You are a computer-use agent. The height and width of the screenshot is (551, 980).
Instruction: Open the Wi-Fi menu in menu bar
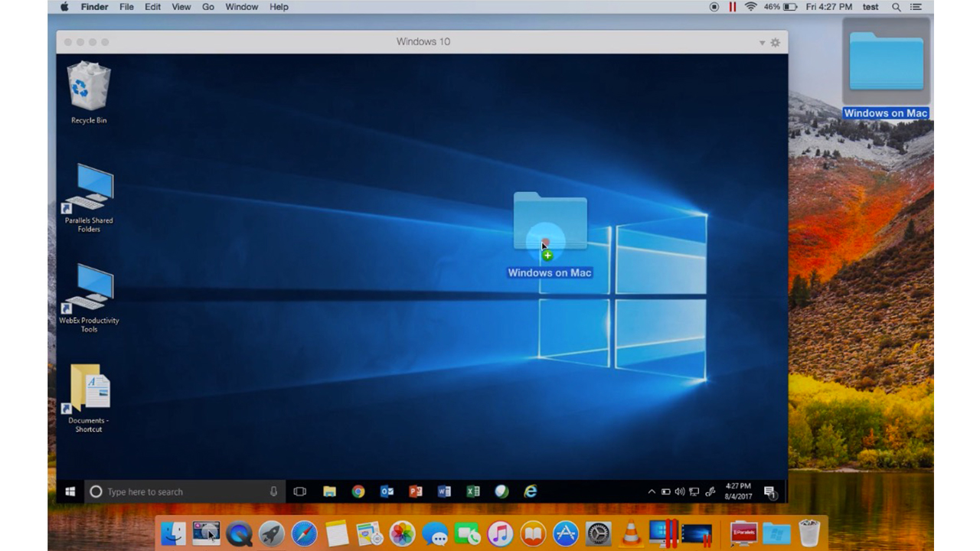(750, 7)
